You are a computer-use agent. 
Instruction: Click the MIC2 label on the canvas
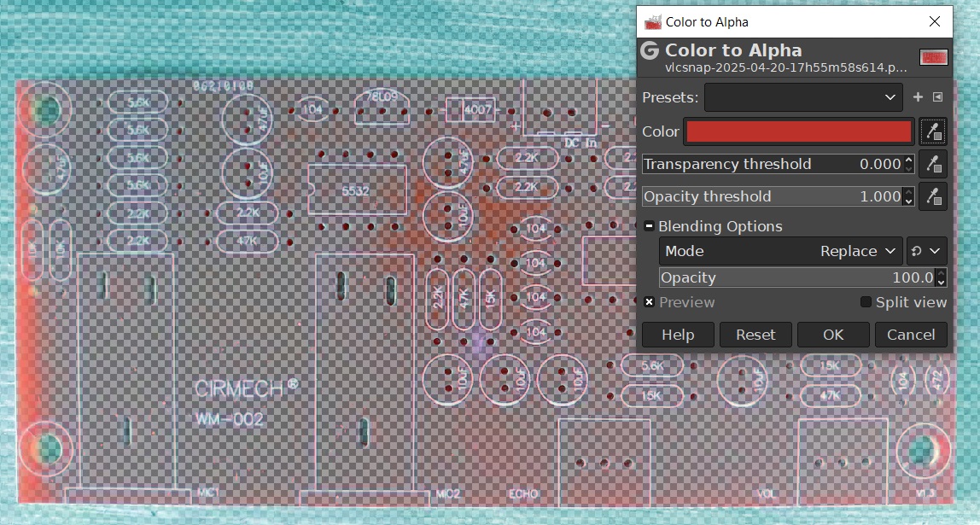[x=447, y=493]
